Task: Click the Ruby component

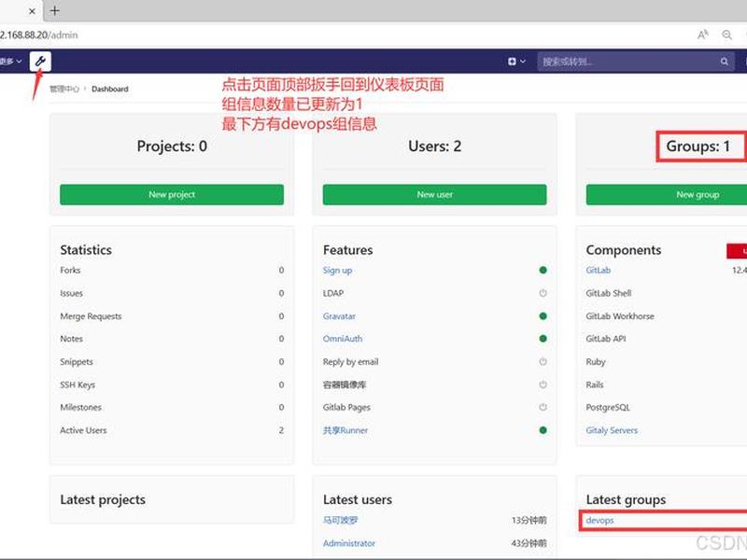Action: (x=596, y=361)
